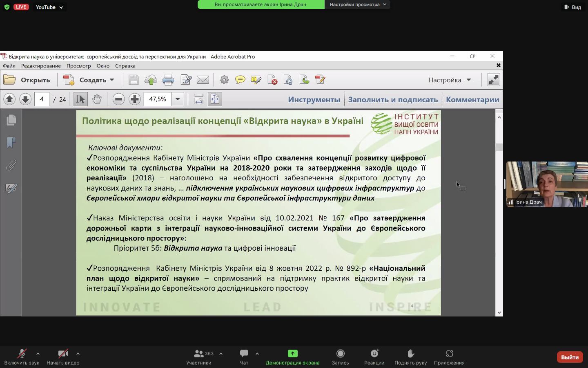This screenshot has height=368, width=588.
Task: Open the zoom percentage dropdown arrow
Action: 178,99
